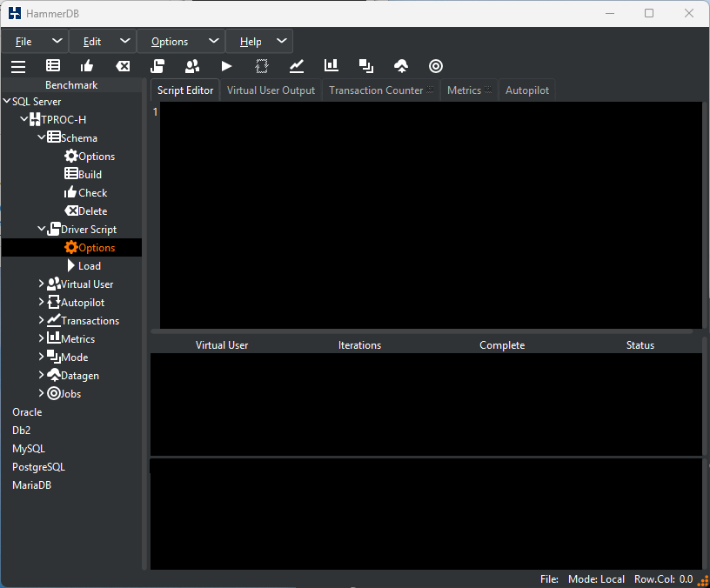Select MySQL in the Benchmark list
710x588 pixels.
pos(29,449)
